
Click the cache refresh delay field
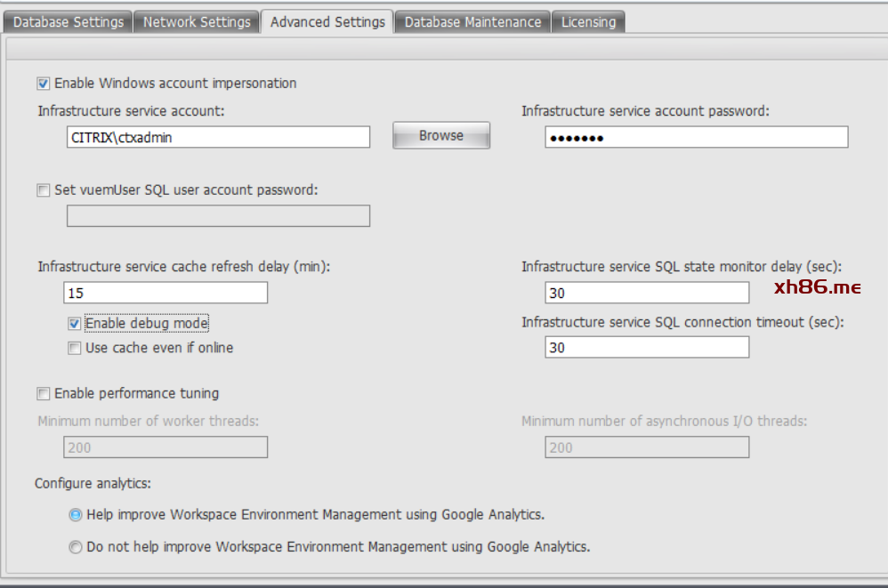point(165,293)
